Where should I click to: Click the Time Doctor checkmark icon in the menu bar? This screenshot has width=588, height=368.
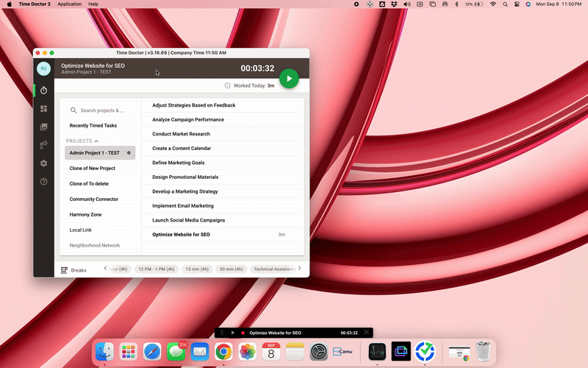(370, 4)
